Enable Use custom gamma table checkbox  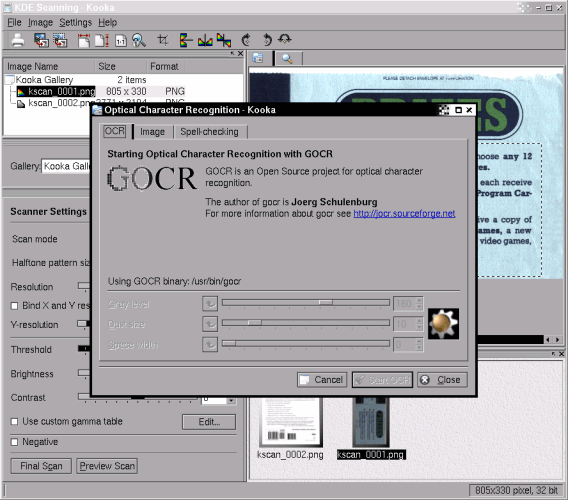tap(14, 421)
